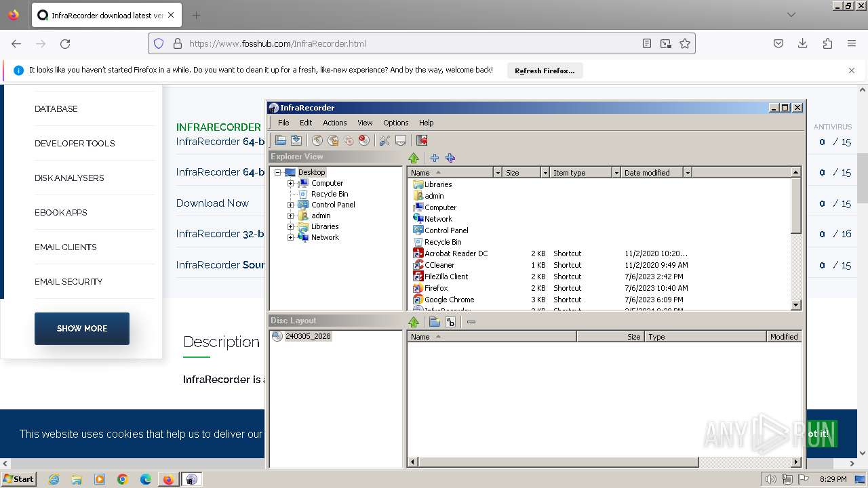Select the 240305_2028 disc node

[x=308, y=336]
